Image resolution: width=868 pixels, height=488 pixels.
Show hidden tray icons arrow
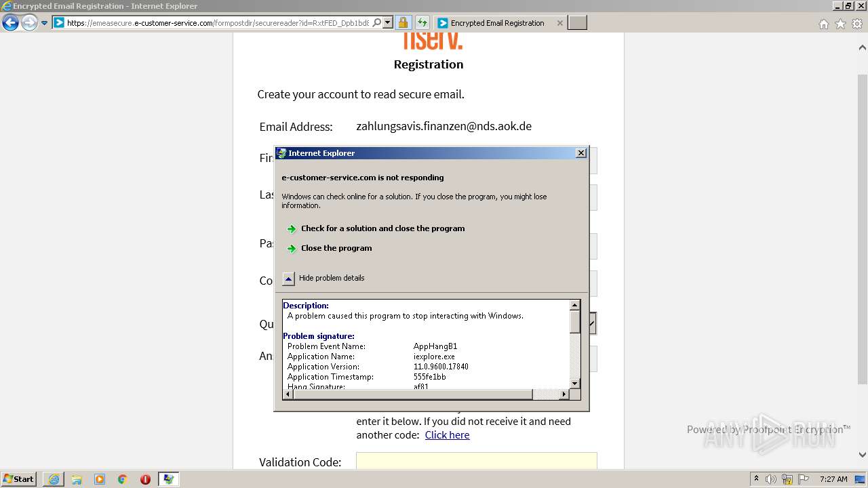756,479
